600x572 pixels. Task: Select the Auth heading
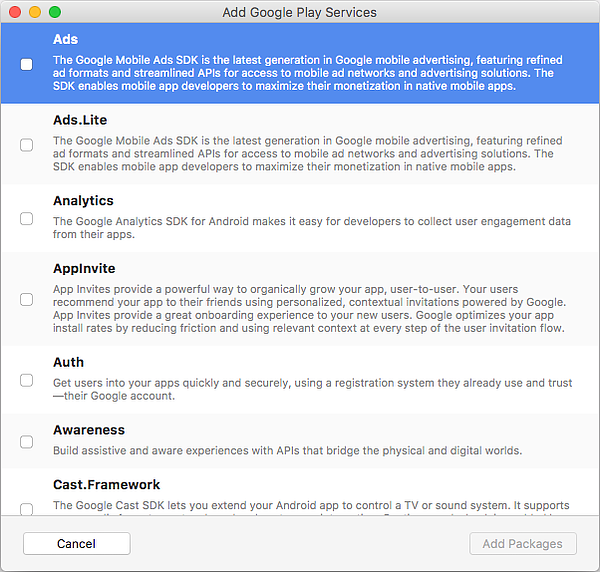tap(68, 362)
